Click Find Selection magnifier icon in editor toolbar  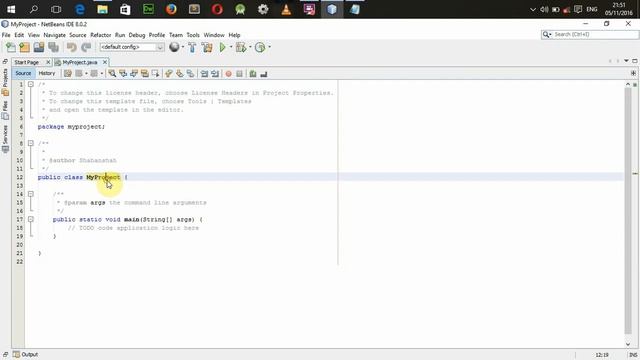[x=112, y=74]
